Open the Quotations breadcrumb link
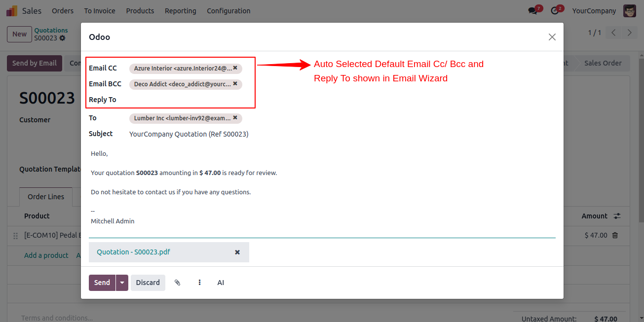Screen dimensions: 644x322 (x=51, y=31)
